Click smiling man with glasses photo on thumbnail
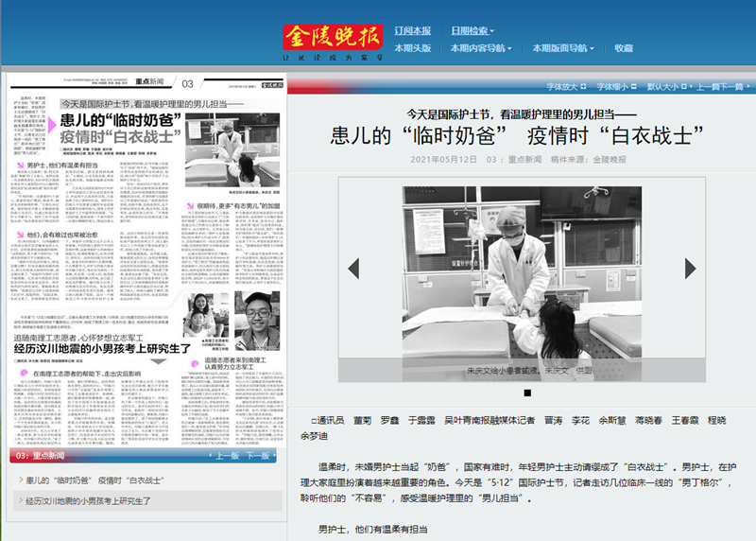Screen dimensions: 756x541 [257, 321]
